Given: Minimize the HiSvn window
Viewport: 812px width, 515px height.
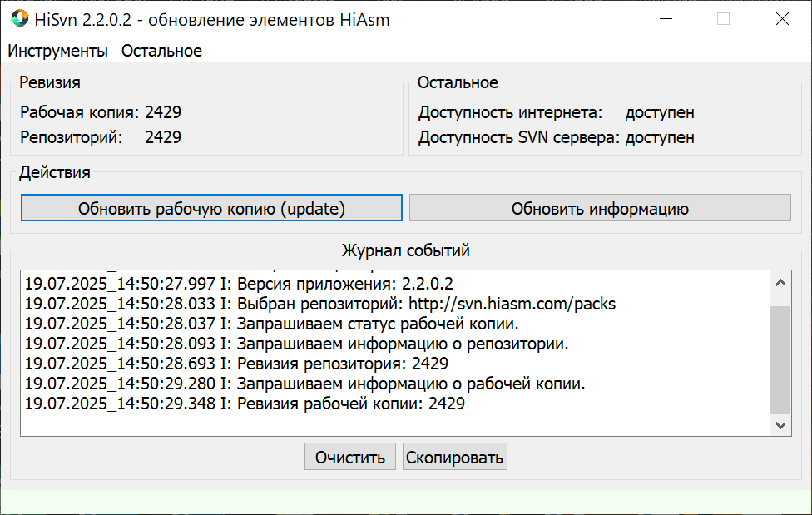Looking at the screenshot, I should tap(666, 19).
